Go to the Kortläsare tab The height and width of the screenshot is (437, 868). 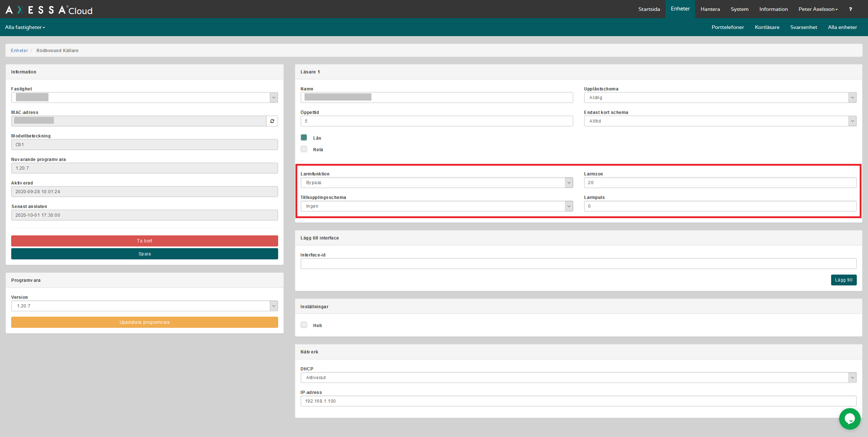767,27
